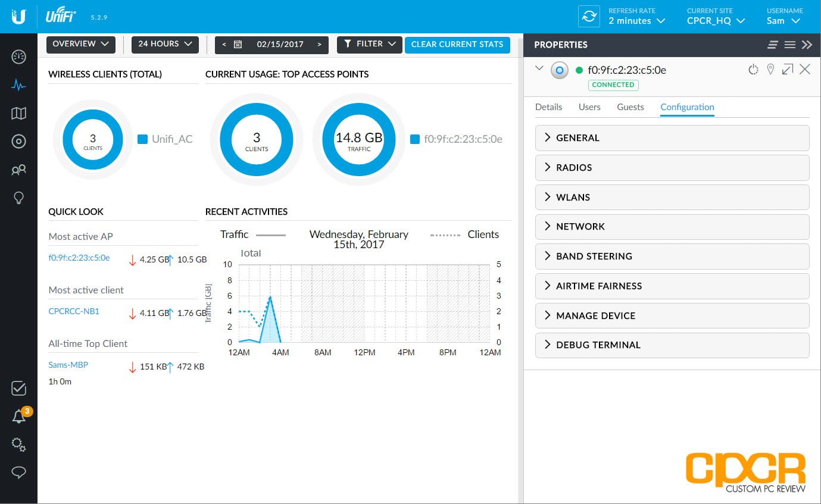The width and height of the screenshot is (821, 504).
Task: Expand the DEBUG TERMINAL section
Action: 672,345
